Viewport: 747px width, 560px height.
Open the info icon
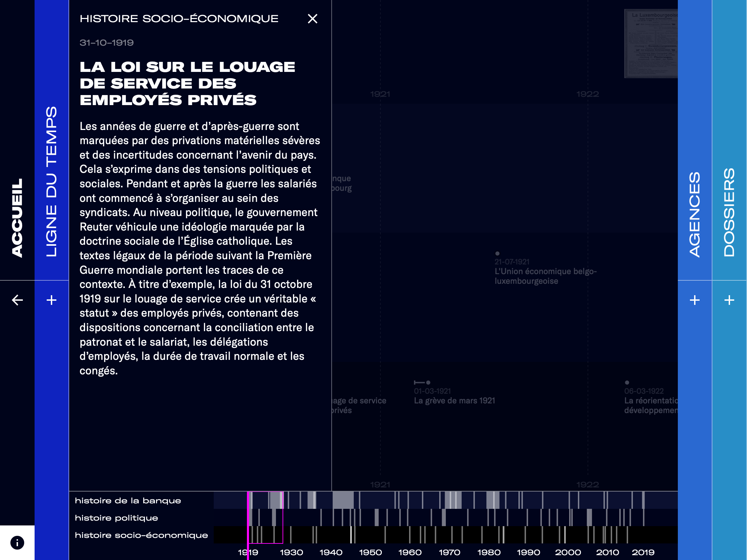(x=17, y=542)
